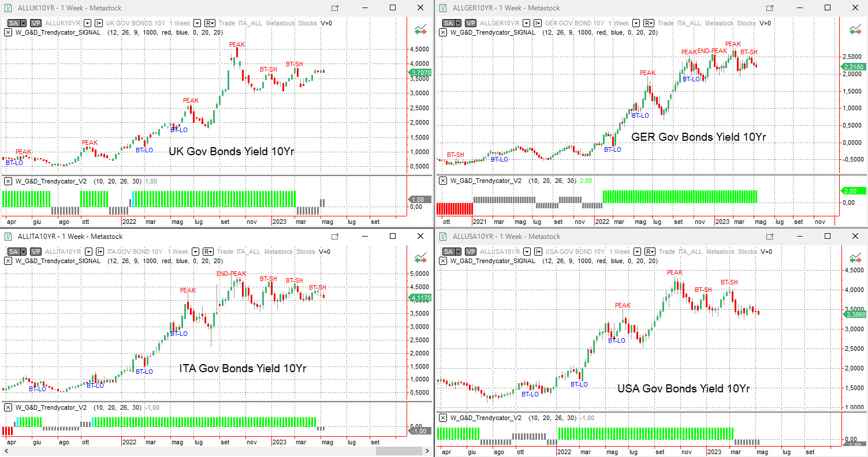This screenshot has width=868, height=457.
Task: Click the chart icon in the ALLUK10YR title bar
Action: click(x=9, y=8)
